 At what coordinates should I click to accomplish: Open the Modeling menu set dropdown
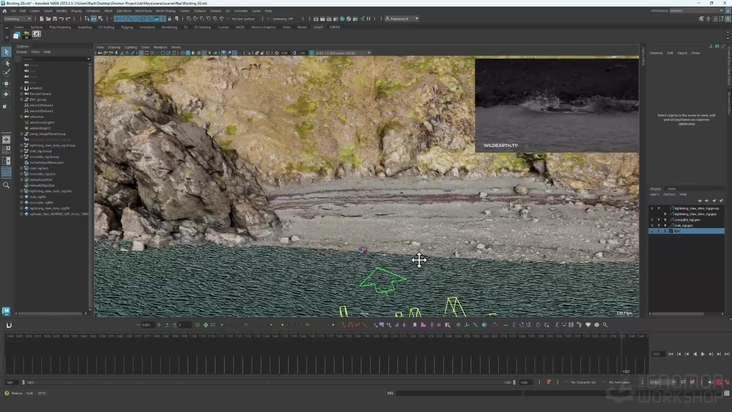[x=17, y=19]
